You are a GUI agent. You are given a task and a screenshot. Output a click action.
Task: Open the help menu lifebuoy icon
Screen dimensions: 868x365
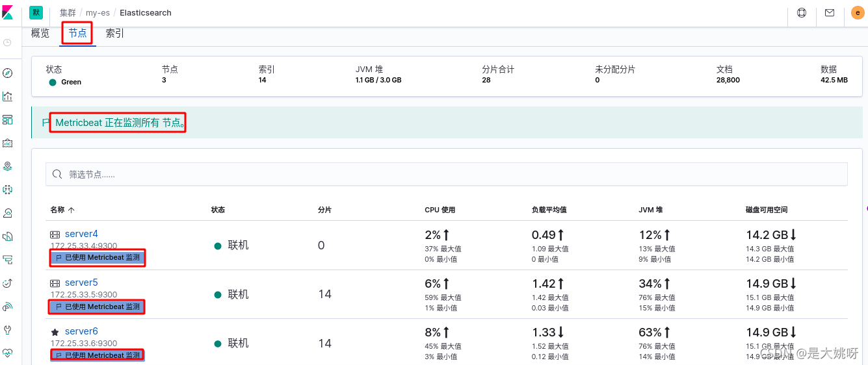point(802,12)
